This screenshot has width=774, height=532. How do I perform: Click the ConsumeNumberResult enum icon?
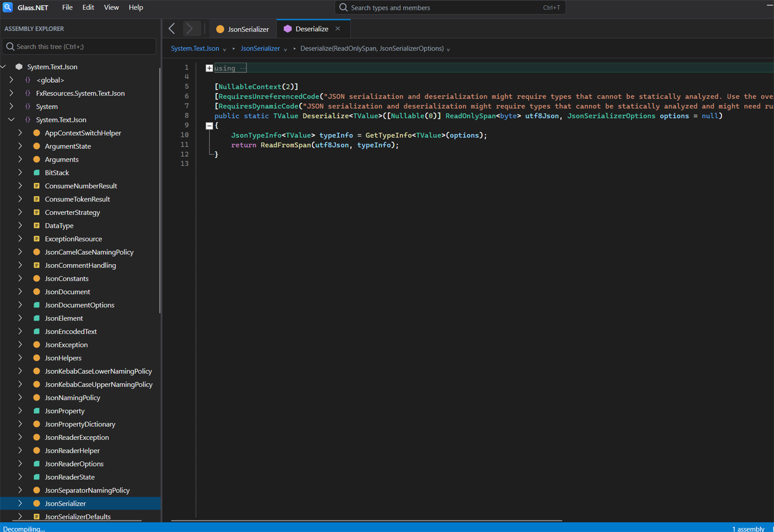point(37,186)
